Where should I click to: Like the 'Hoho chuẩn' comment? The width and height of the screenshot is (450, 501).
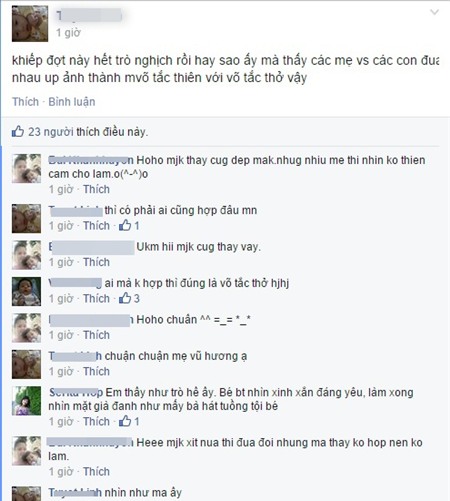coord(96,335)
